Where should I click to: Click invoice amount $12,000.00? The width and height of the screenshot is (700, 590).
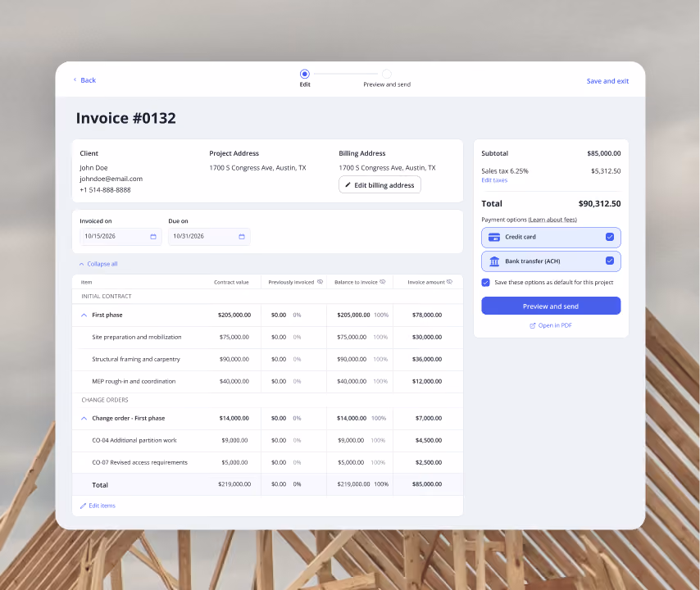pos(427,382)
